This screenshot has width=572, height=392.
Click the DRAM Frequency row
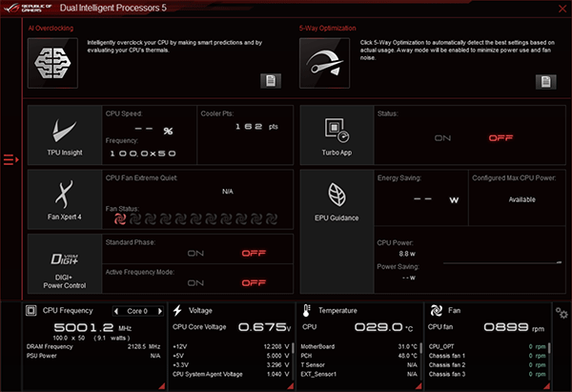click(93, 346)
